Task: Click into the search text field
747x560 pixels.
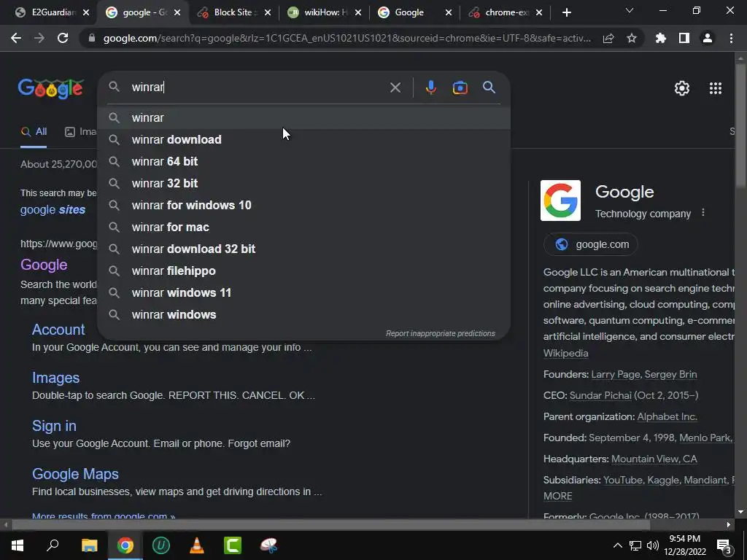Action: 258,87
